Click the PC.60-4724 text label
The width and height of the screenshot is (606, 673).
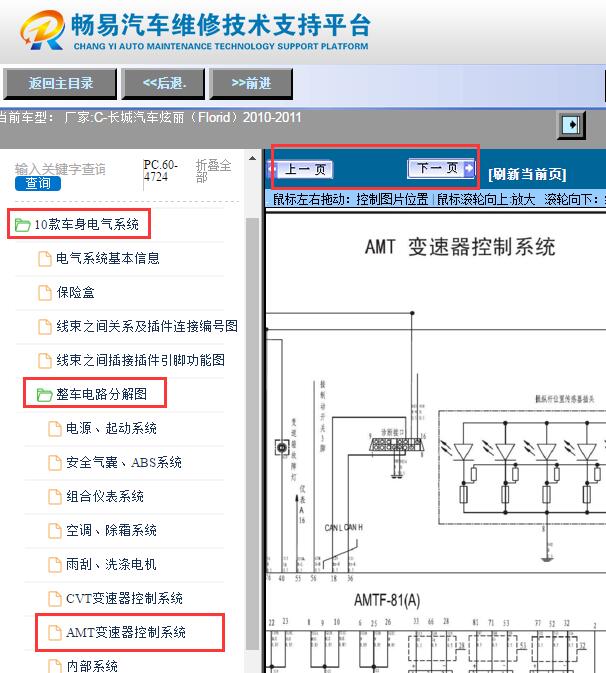[161, 170]
